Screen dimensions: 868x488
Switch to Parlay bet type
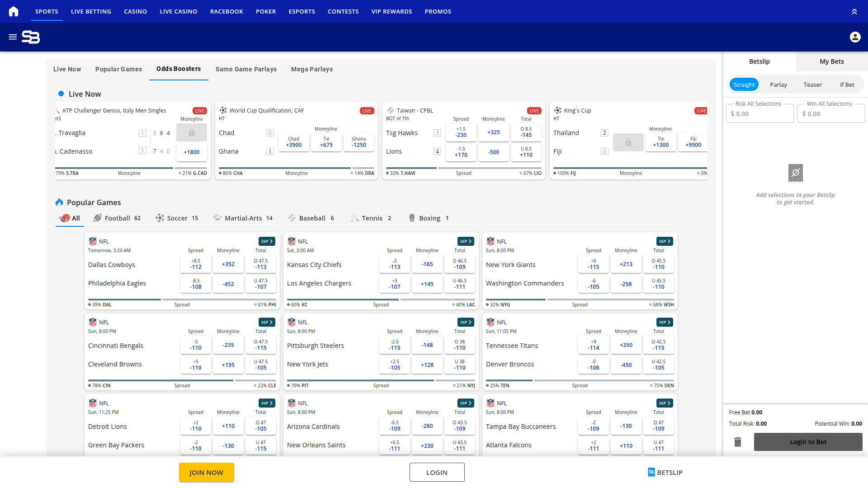(778, 84)
